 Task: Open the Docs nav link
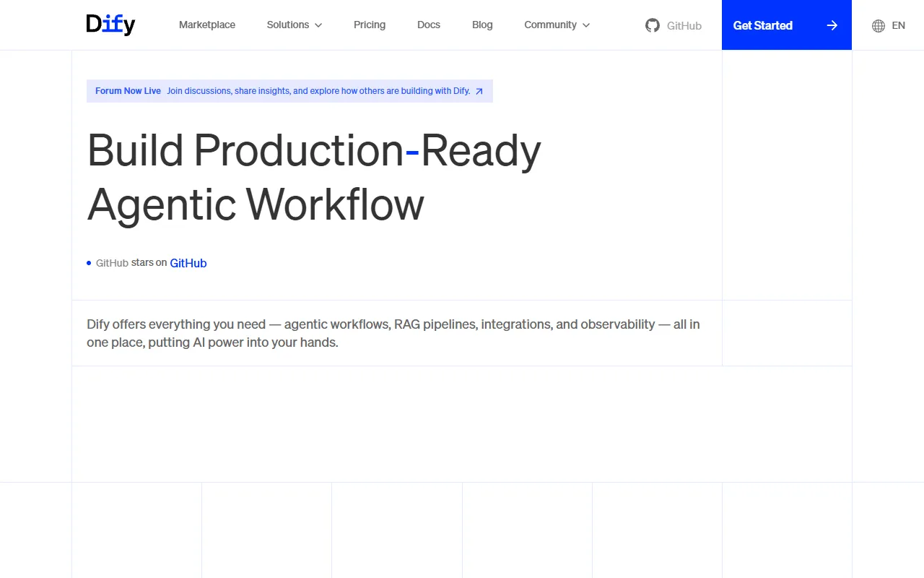click(429, 25)
